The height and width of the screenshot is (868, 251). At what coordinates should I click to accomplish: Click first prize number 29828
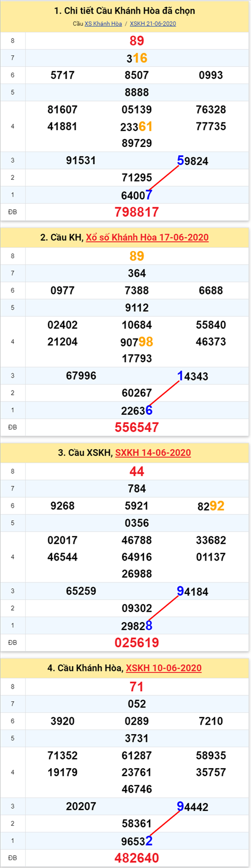pos(136,626)
